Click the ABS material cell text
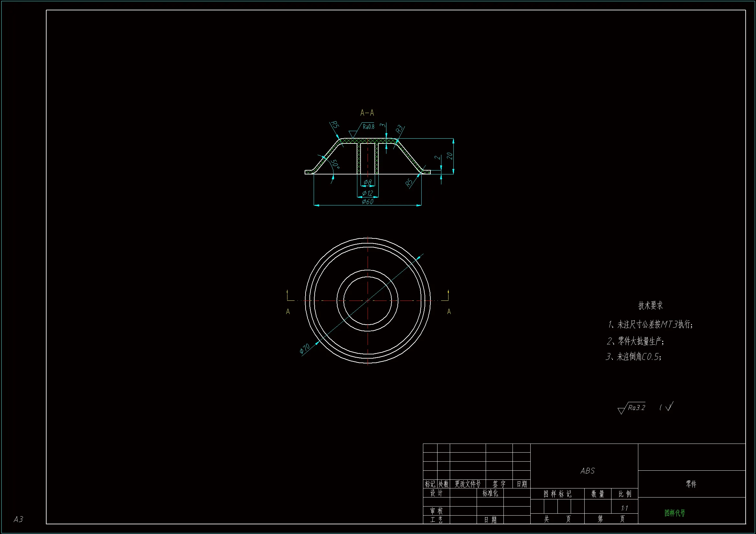This screenshot has height=534, width=756. (588, 471)
